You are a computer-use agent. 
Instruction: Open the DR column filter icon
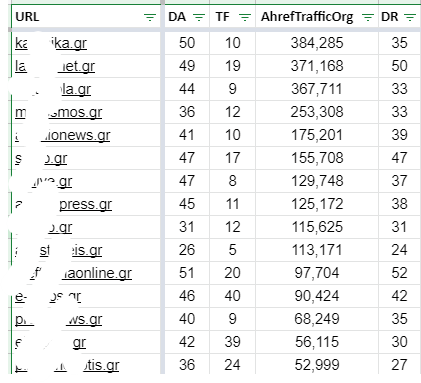click(409, 17)
